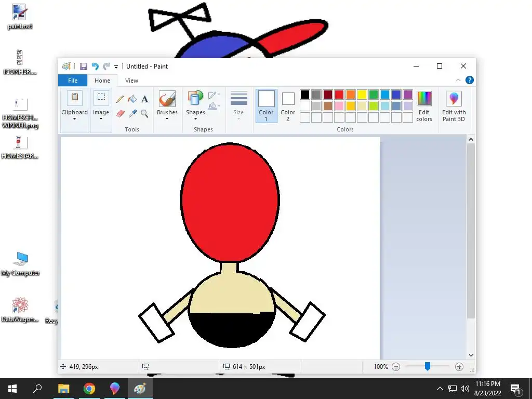Open Edit colors dialog
Viewport: 532px width, 399px height.
[x=424, y=106]
